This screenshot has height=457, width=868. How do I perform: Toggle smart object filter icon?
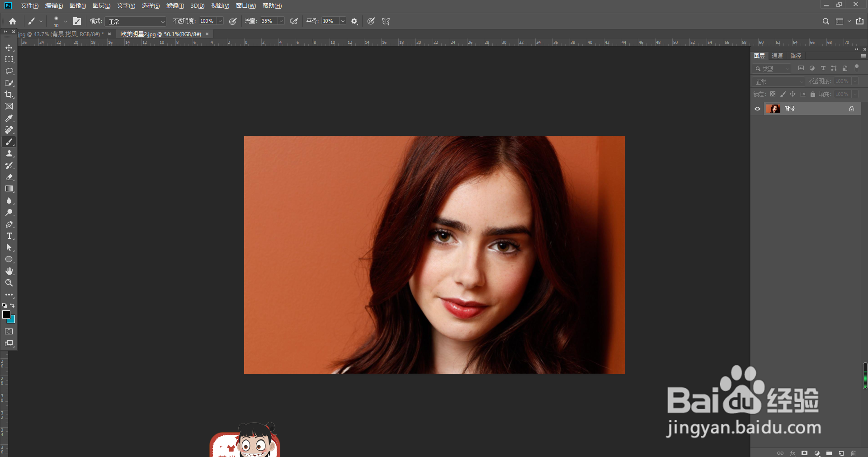click(x=845, y=68)
